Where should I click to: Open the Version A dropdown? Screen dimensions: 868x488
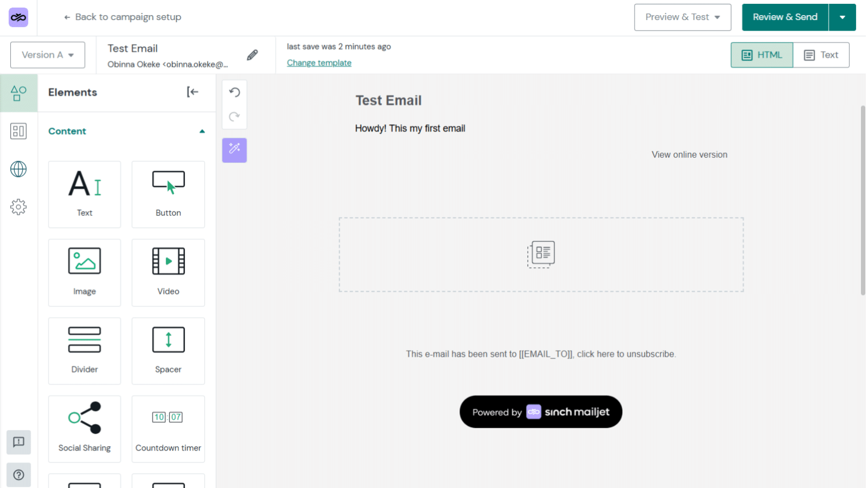[48, 55]
